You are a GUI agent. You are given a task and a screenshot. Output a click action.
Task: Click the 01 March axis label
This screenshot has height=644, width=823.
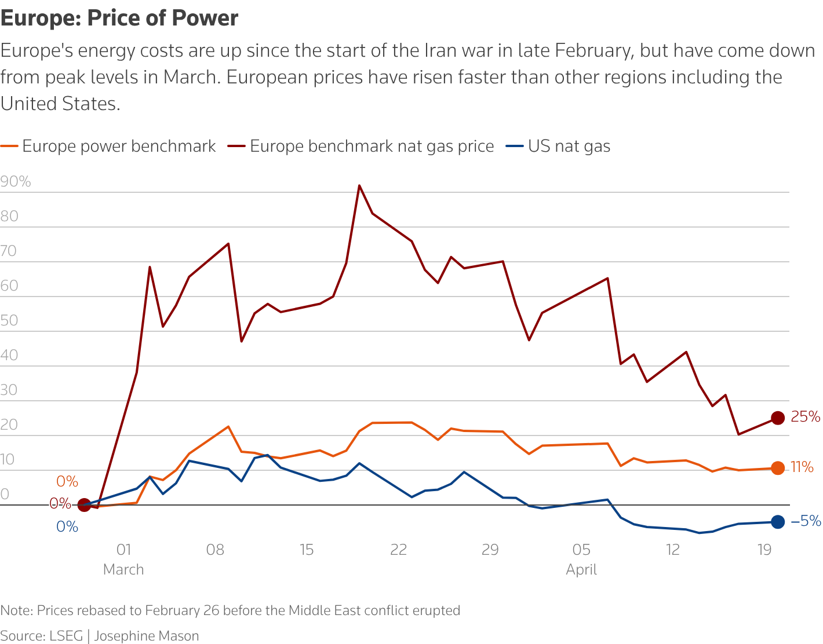[x=123, y=559]
